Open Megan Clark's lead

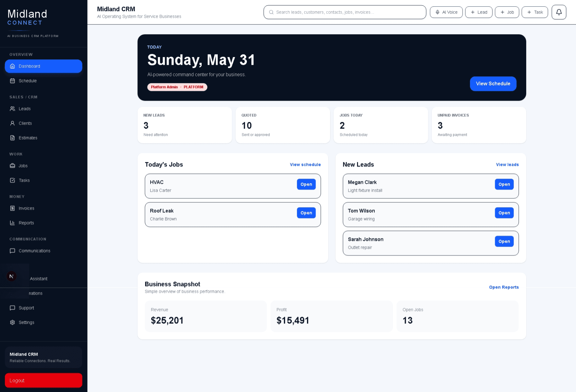[504, 184]
